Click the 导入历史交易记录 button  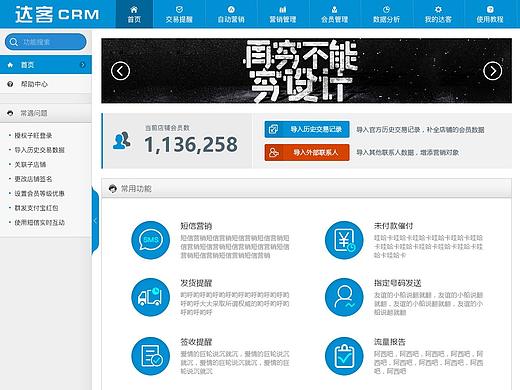(307, 129)
